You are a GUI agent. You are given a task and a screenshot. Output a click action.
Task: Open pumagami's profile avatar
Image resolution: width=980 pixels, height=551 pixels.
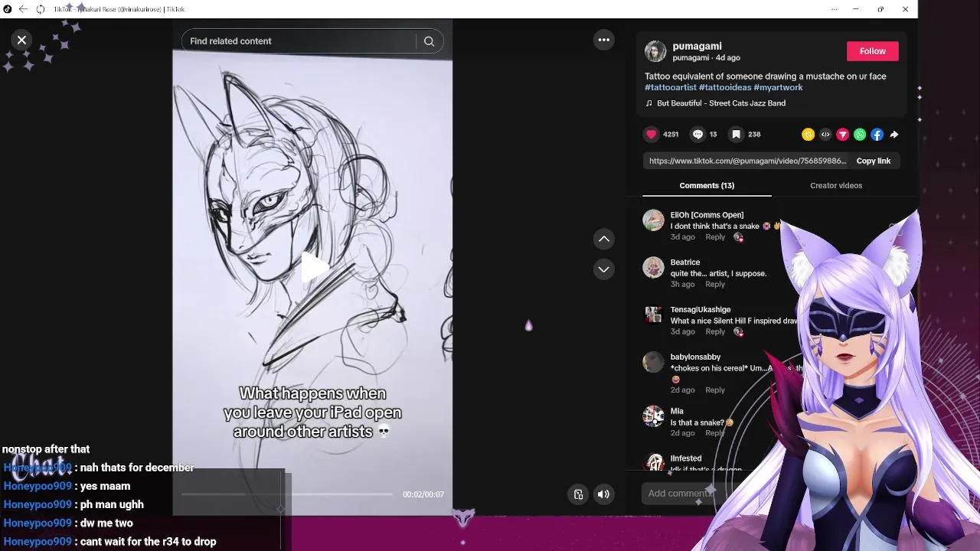655,51
